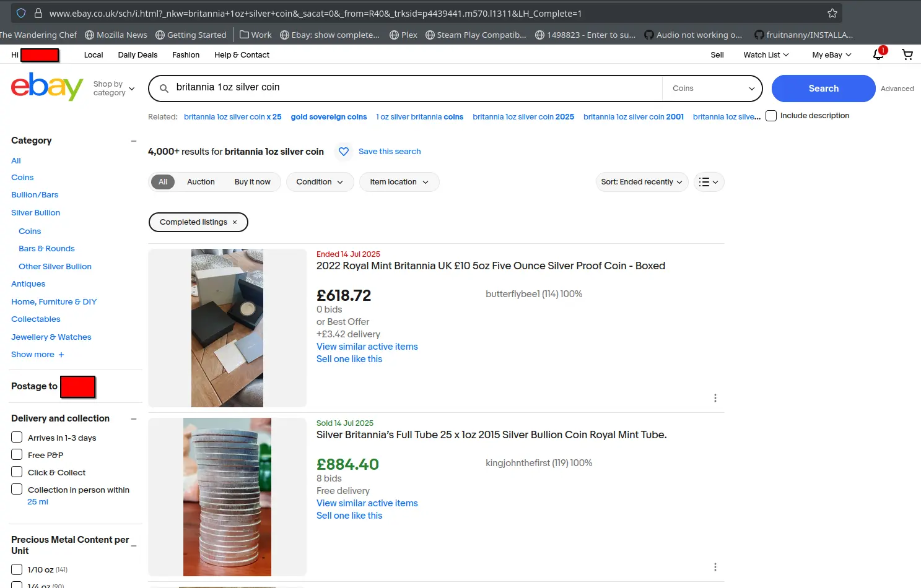Remove the Completed listings filter with x
Image resolution: width=921 pixels, height=588 pixels.
pyautogui.click(x=235, y=222)
